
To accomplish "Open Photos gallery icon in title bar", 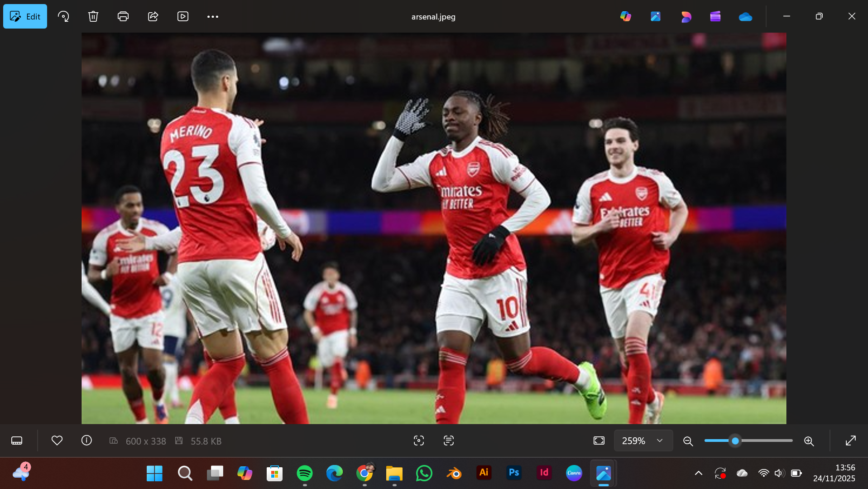I will pos(656,16).
